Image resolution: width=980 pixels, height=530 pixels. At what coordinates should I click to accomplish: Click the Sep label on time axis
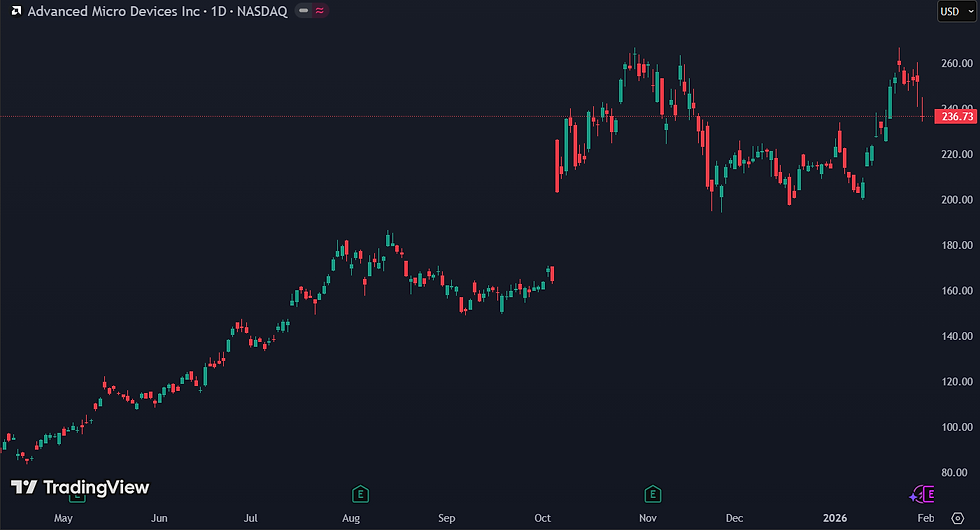[x=447, y=518]
